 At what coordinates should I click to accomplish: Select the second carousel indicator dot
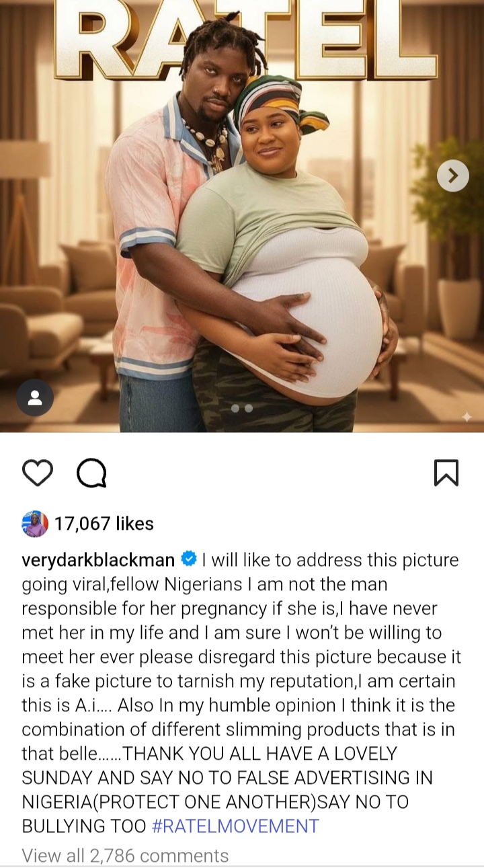coord(249,408)
